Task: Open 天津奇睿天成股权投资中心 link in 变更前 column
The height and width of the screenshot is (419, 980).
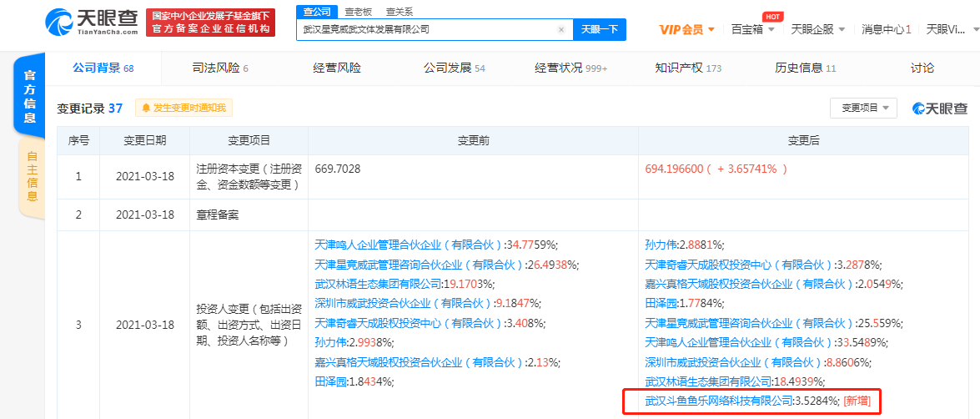Action: tap(410, 323)
